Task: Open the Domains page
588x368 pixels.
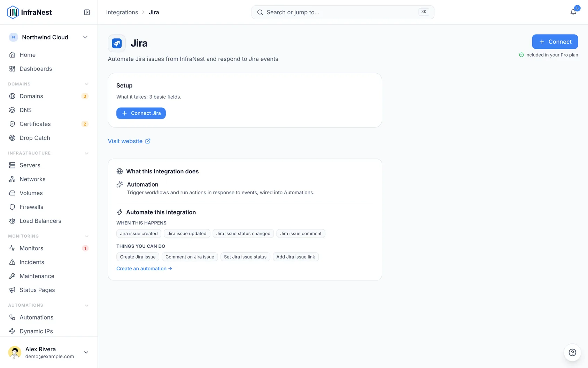Action: pos(49,96)
